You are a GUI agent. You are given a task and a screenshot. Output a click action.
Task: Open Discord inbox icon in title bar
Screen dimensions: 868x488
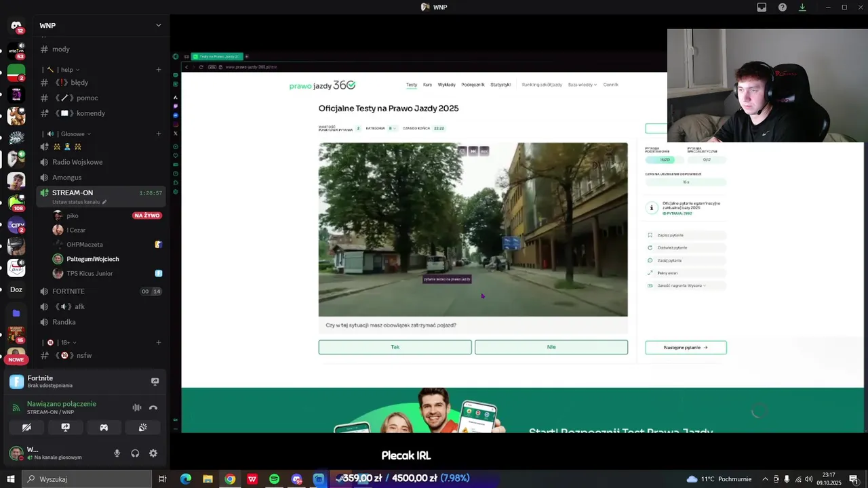pyautogui.click(x=762, y=7)
